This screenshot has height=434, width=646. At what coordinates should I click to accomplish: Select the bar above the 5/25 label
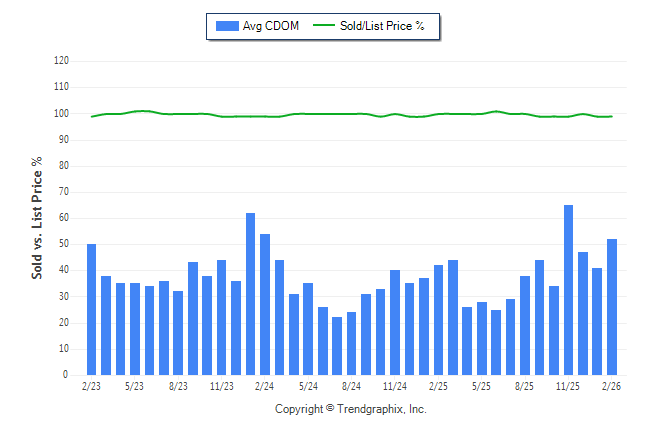481,338
